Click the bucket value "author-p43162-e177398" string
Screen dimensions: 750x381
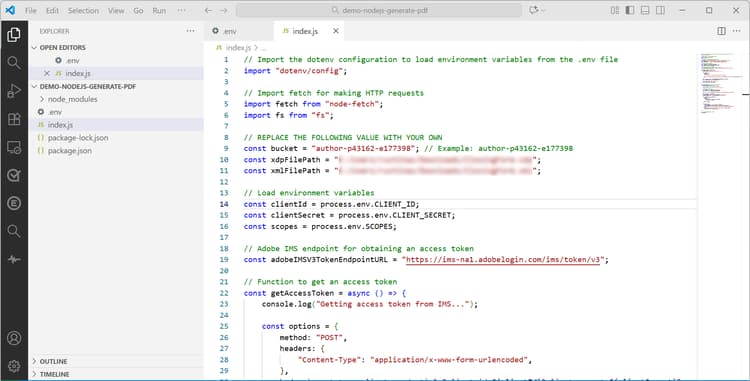363,148
